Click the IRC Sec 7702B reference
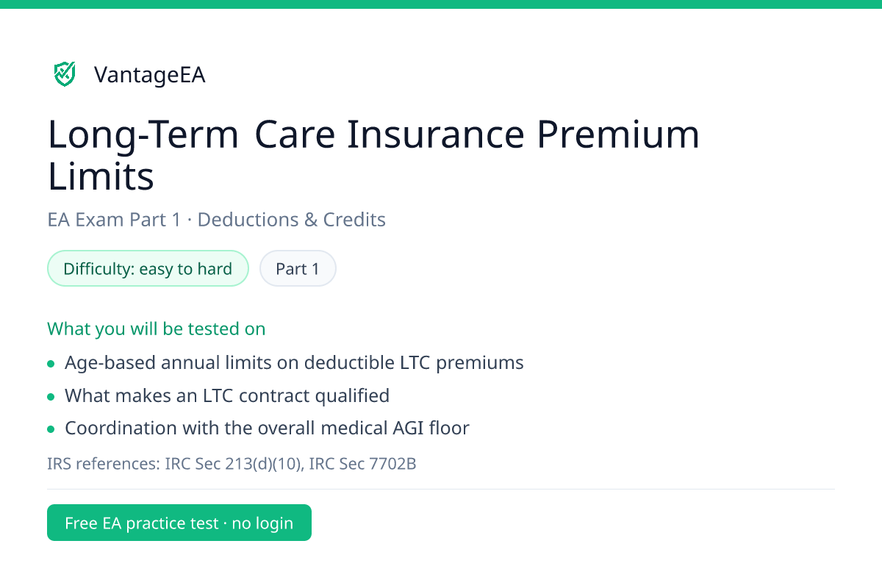This screenshot has height=588, width=882. coord(363,464)
